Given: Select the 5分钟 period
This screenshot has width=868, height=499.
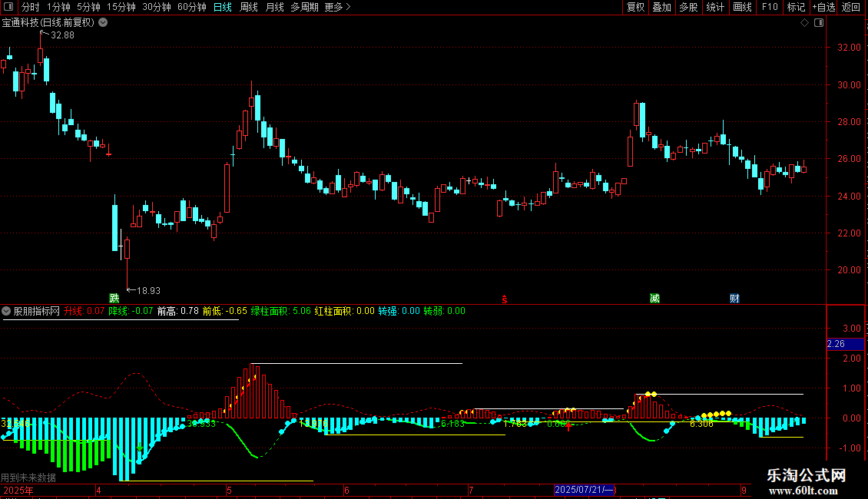Looking at the screenshot, I should [x=88, y=7].
